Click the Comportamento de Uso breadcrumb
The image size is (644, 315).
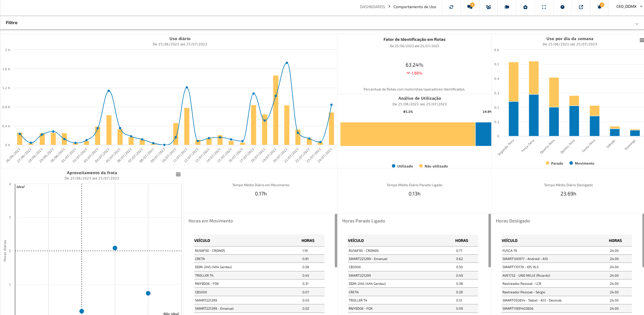pos(415,7)
